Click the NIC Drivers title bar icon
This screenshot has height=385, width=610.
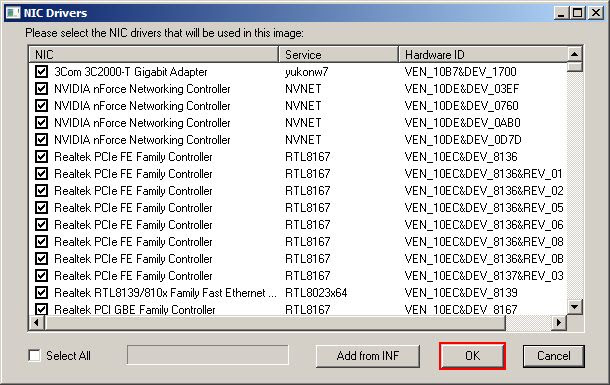pos(13,13)
